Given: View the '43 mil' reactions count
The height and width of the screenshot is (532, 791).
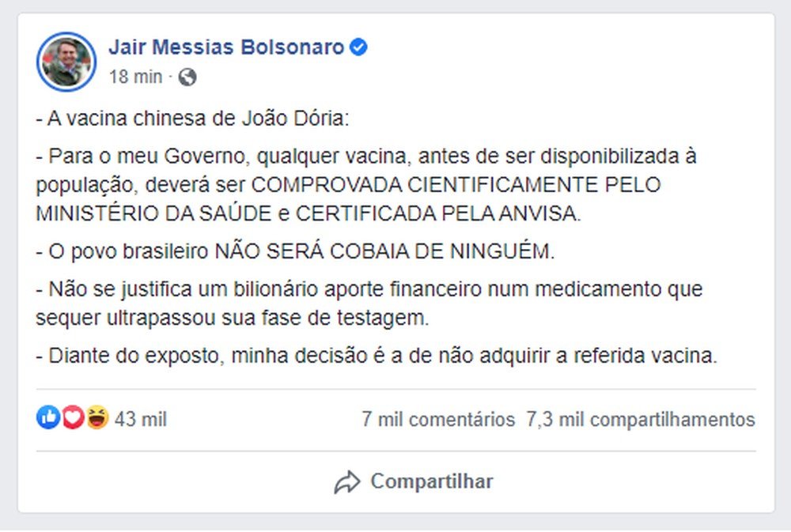Looking at the screenshot, I should (141, 419).
